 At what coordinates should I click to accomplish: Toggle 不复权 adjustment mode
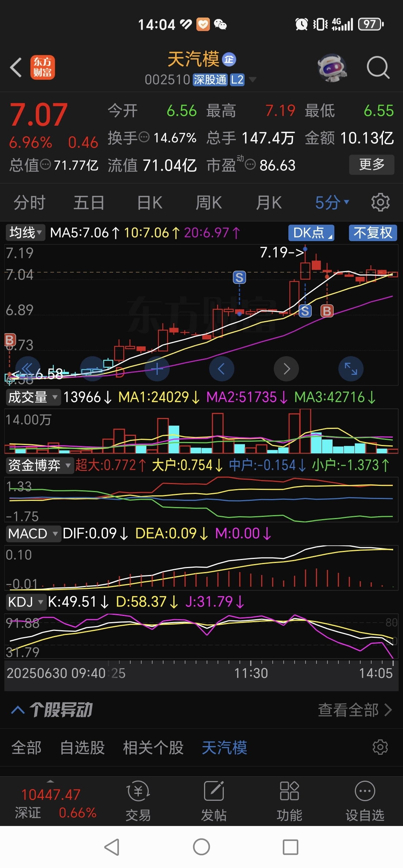373,233
